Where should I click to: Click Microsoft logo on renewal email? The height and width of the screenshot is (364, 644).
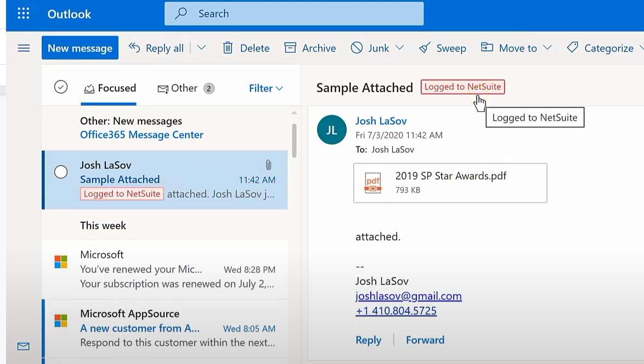tap(61, 262)
